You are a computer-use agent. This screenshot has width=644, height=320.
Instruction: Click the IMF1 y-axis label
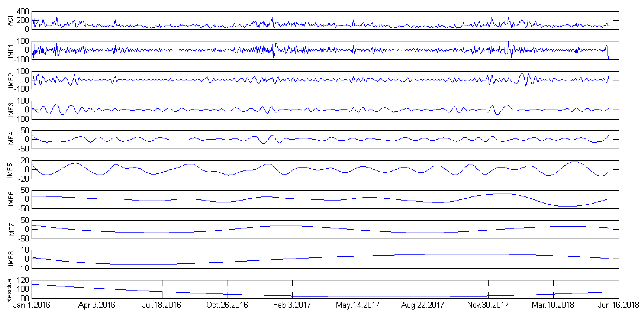[x=10, y=51]
